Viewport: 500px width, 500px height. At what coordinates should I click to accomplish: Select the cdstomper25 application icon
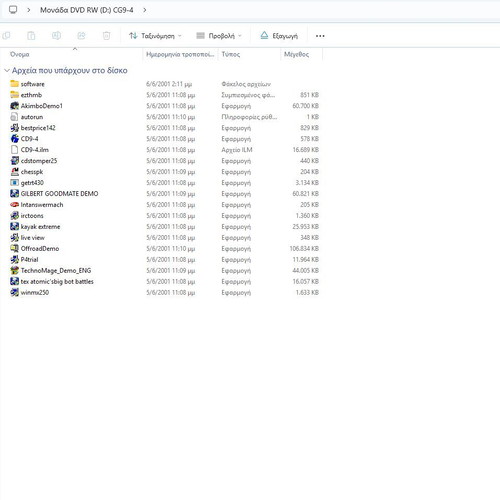pyautogui.click(x=14, y=161)
